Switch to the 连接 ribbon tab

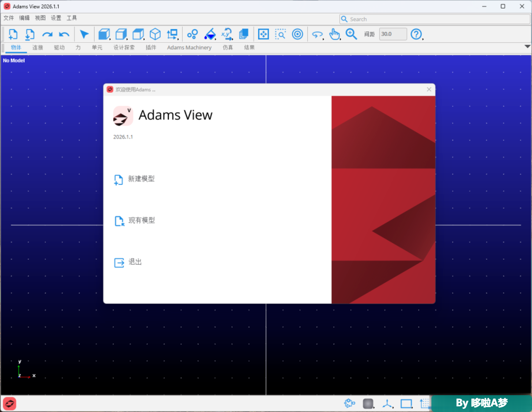pos(38,47)
